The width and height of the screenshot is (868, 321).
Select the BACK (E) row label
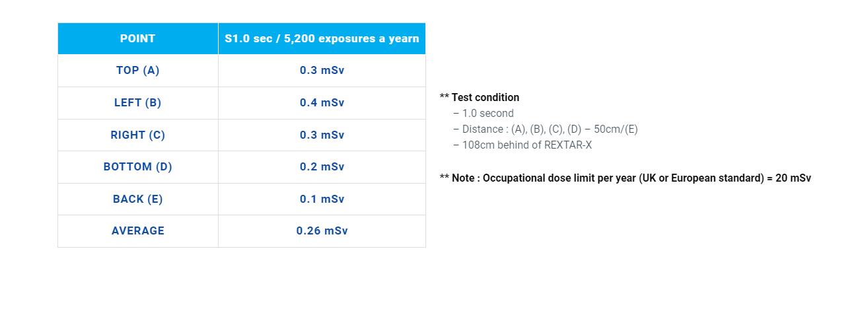[137, 199]
